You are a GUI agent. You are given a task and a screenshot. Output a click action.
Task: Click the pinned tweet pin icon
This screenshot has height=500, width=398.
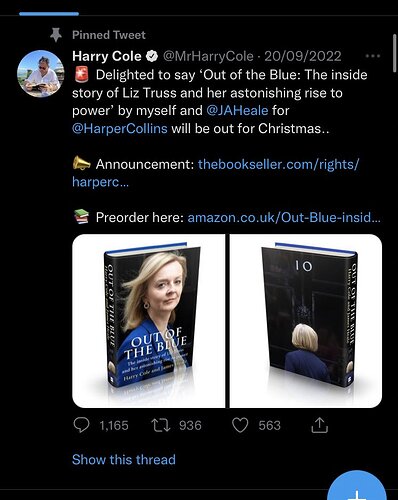point(56,35)
